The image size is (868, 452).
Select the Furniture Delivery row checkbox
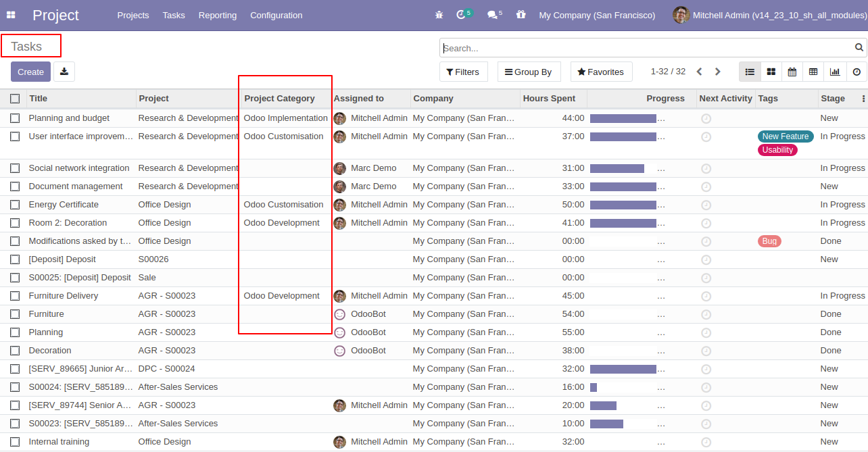click(x=15, y=296)
